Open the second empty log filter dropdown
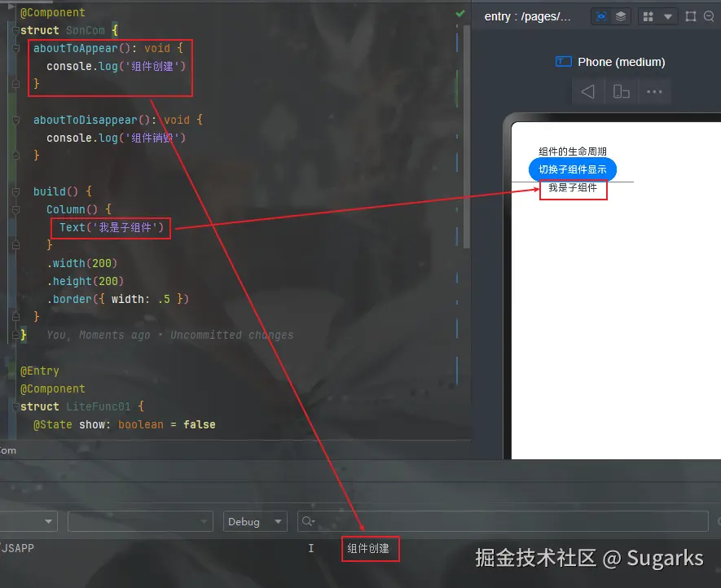The width and height of the screenshot is (721, 588). [140, 521]
